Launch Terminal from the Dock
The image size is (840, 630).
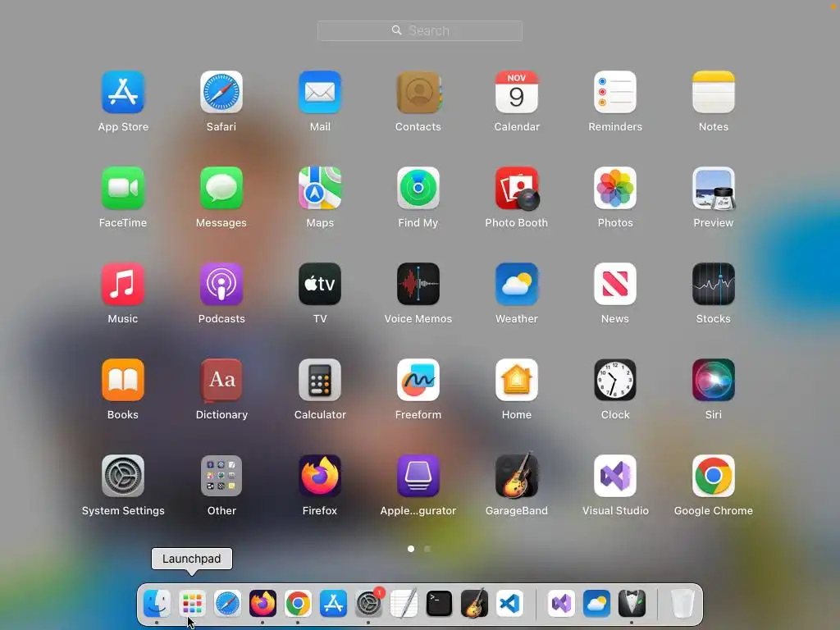coord(439,603)
